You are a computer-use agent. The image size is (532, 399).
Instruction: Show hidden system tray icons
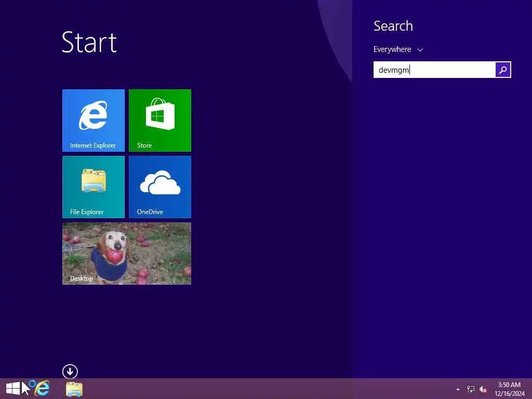tap(458, 389)
